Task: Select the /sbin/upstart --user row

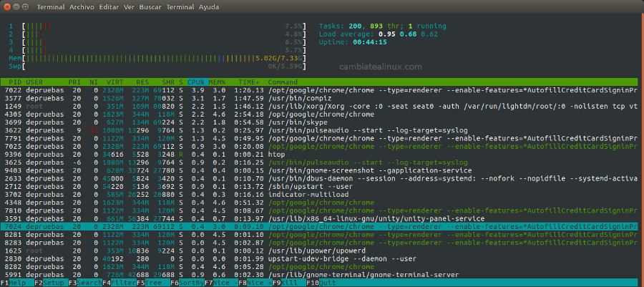Action: [318, 186]
